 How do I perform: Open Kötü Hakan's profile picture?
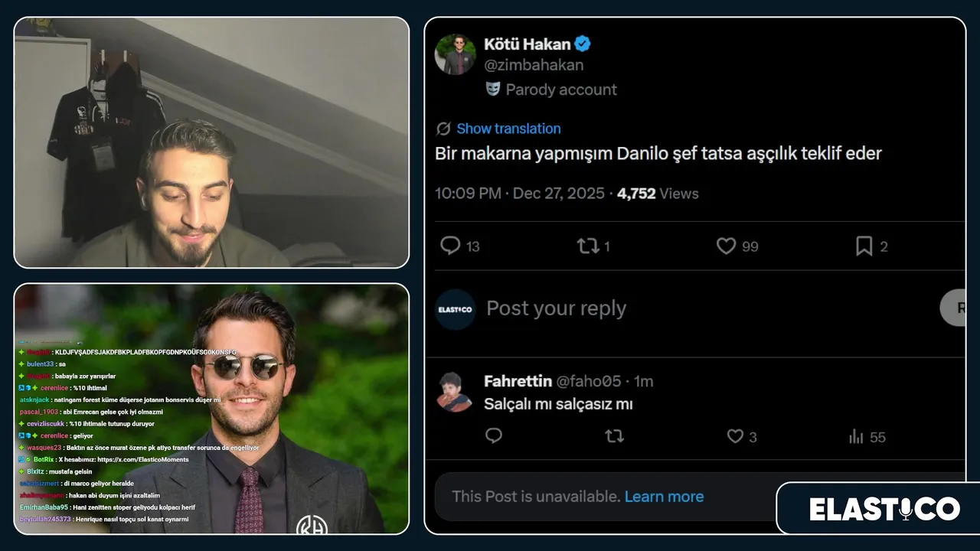click(x=456, y=54)
